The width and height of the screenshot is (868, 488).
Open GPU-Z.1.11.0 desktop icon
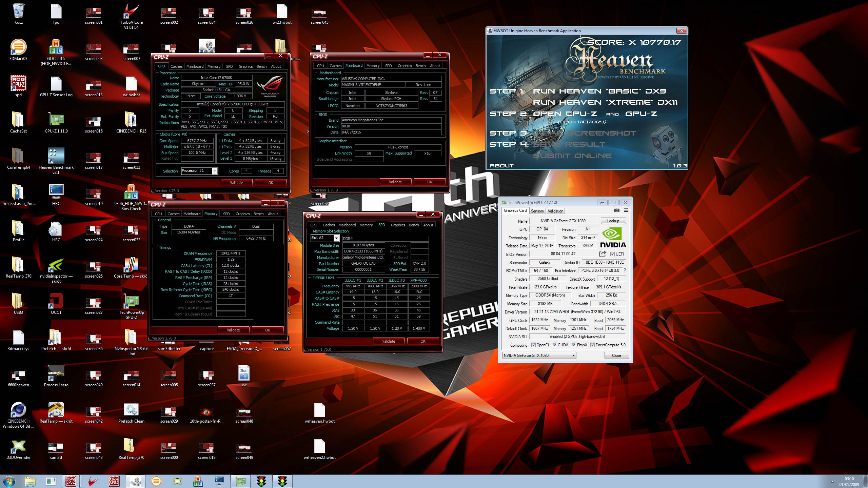pos(56,122)
